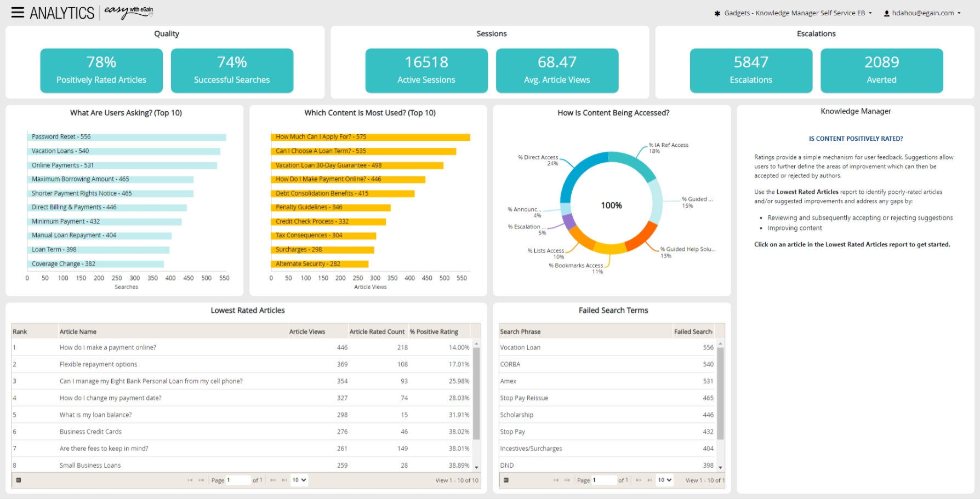Select the Password Reset bar in users question chart

(126, 136)
